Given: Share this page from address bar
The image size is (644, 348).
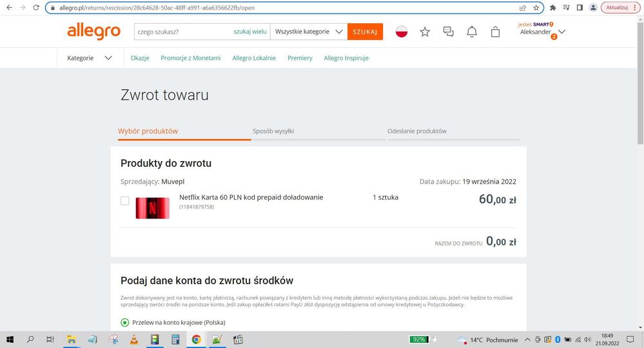Looking at the screenshot, I should (x=523, y=8).
